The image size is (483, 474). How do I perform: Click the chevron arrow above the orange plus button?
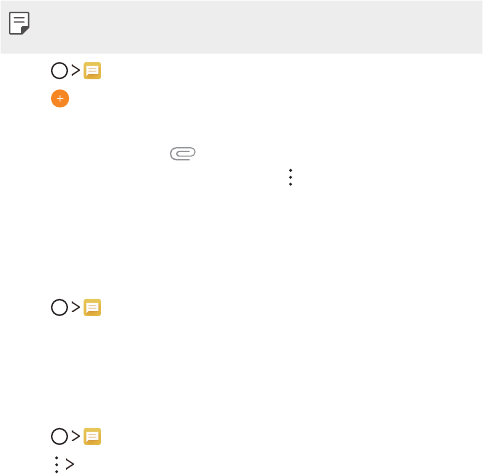(x=76, y=70)
